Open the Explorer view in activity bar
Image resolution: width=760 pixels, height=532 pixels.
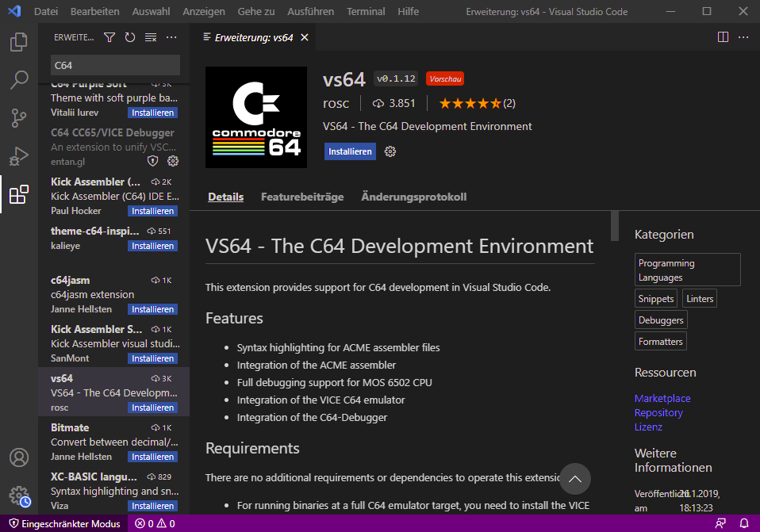19,42
